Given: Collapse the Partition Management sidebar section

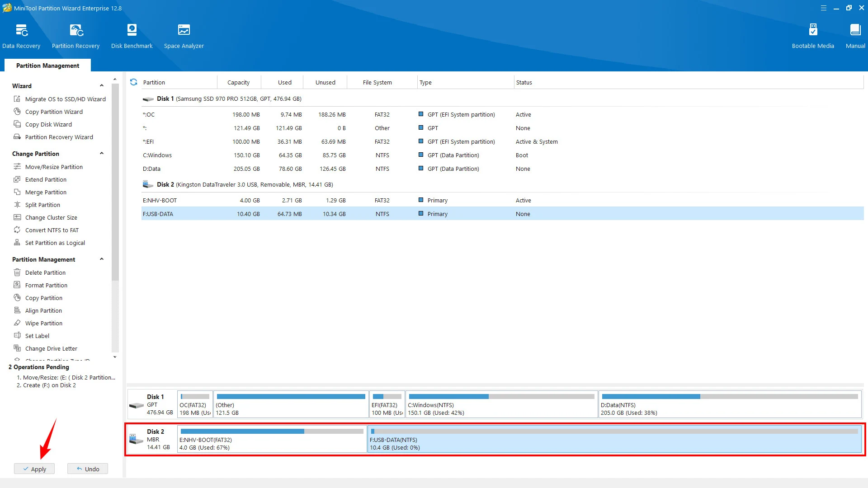Looking at the screenshot, I should tap(102, 259).
